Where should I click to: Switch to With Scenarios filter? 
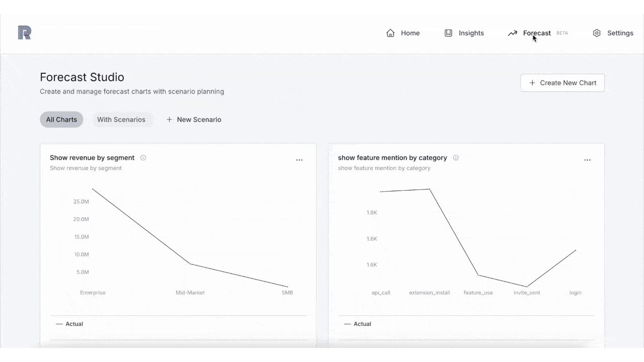coord(121,120)
